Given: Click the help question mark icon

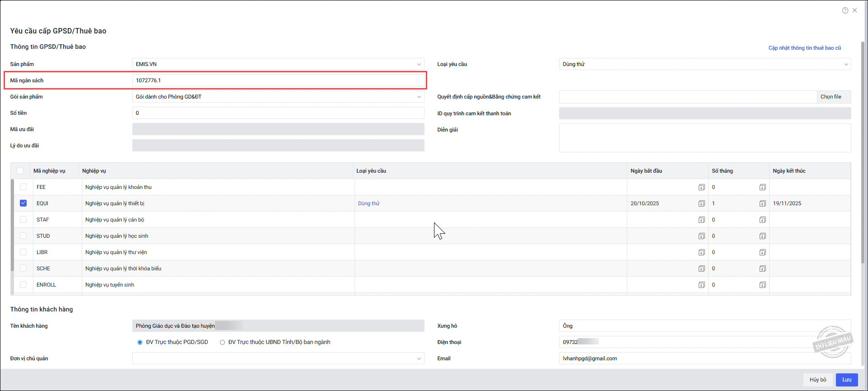Looking at the screenshot, I should [845, 10].
